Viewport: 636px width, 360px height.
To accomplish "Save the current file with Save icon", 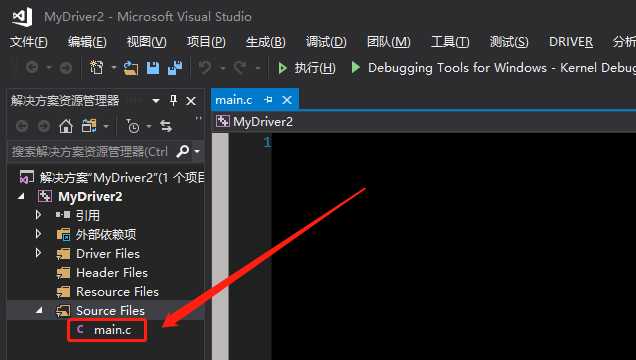I will click(153, 68).
